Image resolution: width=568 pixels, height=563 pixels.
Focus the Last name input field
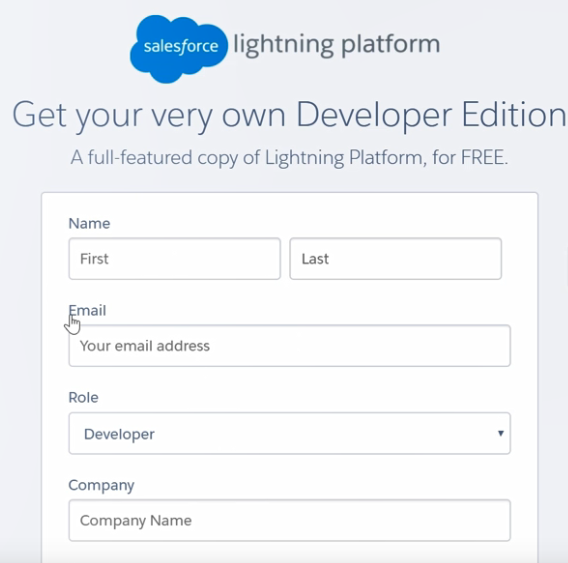pyautogui.click(x=396, y=259)
